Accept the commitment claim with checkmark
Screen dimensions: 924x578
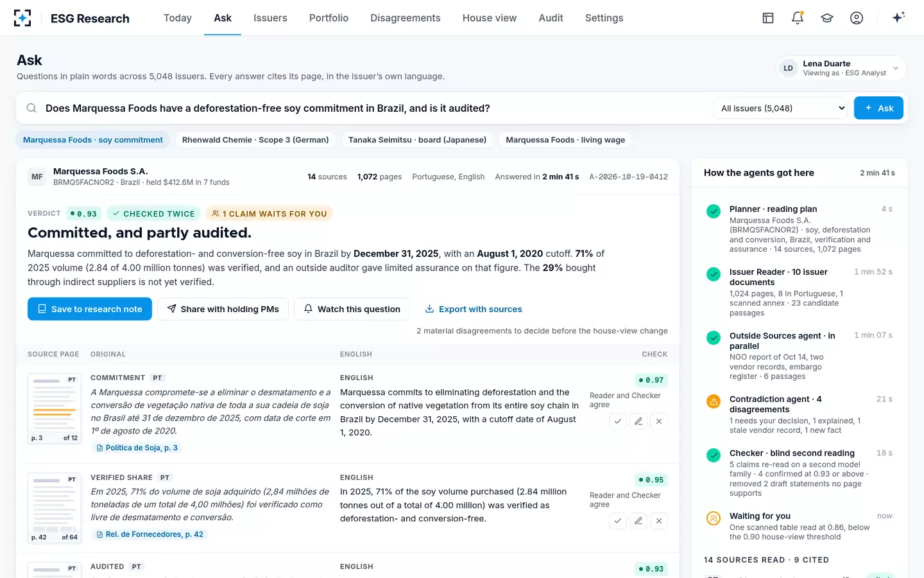click(618, 421)
